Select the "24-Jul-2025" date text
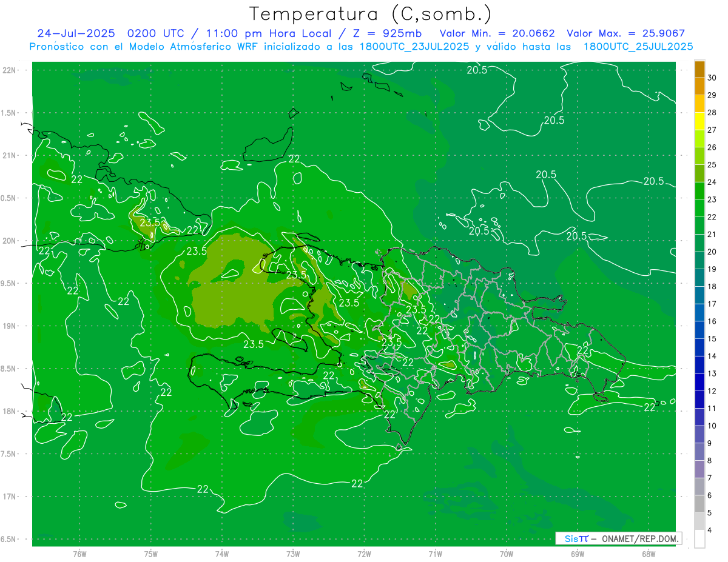The height and width of the screenshot is (562, 728). click(76, 33)
